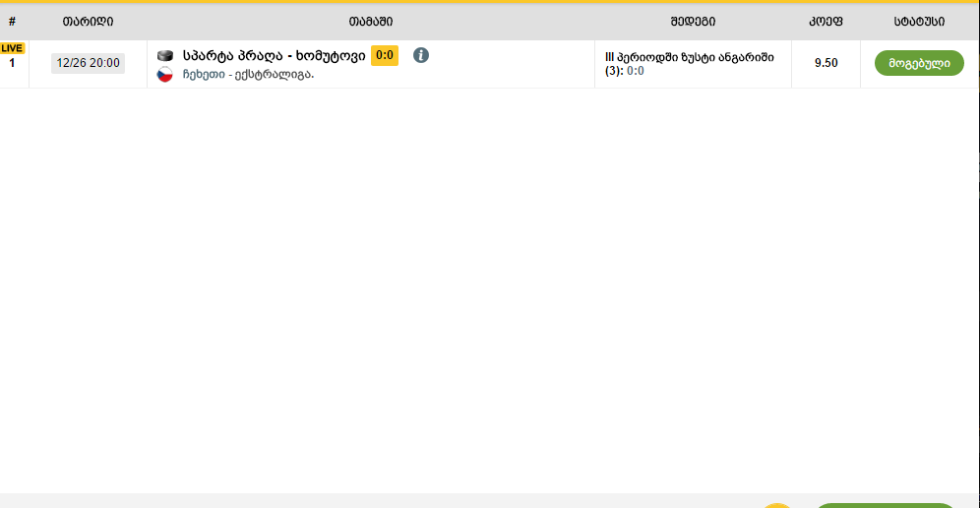
Task: Click the yellow 0:0 score badge
Action: [385, 55]
